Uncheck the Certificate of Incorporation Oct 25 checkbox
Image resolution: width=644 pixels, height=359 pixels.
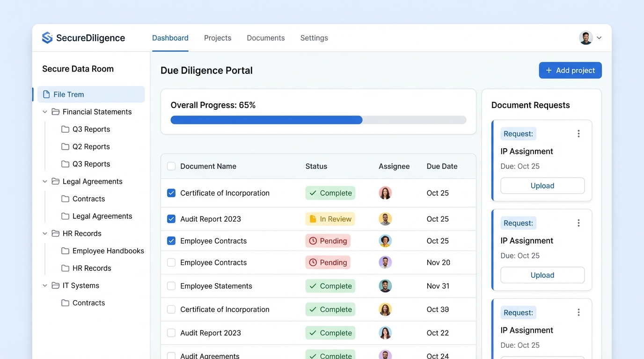(x=171, y=193)
